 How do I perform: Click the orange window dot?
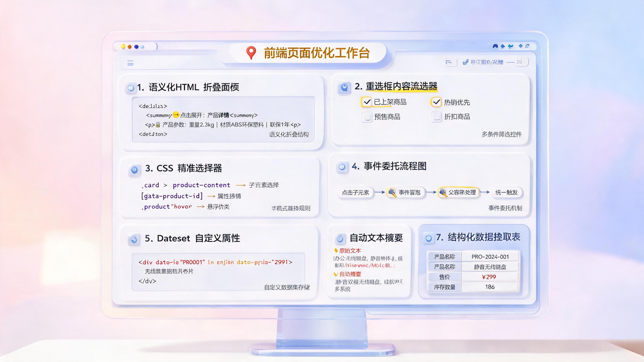click(x=130, y=47)
